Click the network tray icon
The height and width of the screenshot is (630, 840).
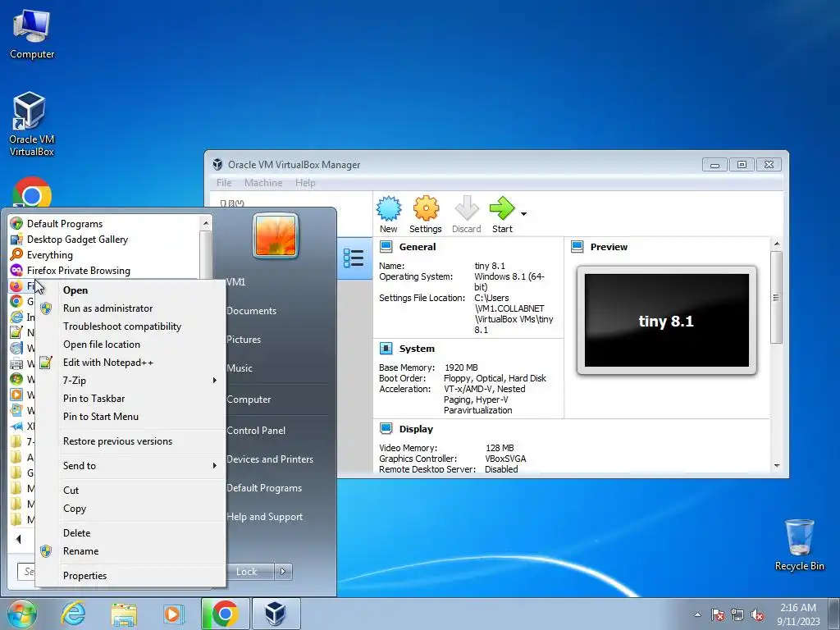click(x=737, y=614)
